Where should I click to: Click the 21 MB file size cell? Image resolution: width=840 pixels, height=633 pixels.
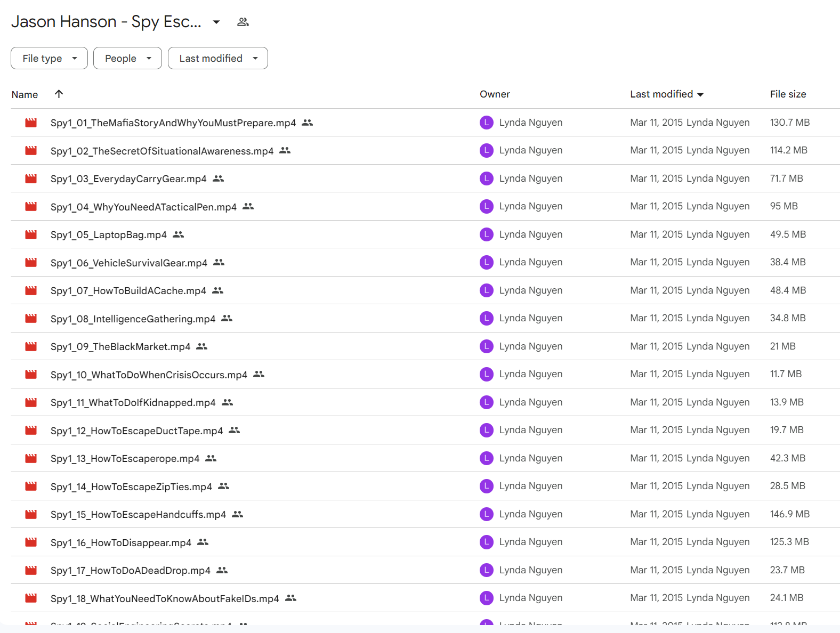coord(783,346)
